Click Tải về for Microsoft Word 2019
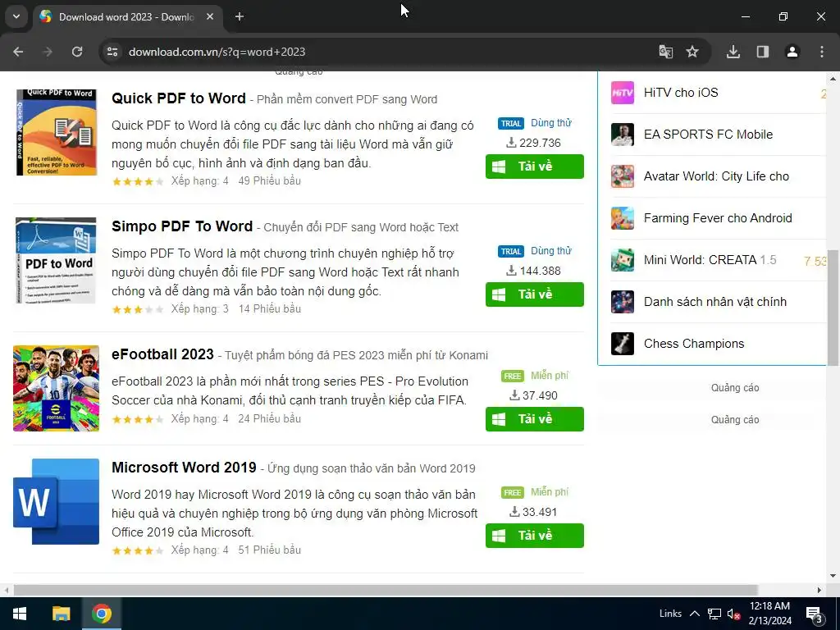Image resolution: width=840 pixels, height=630 pixels. tap(535, 536)
